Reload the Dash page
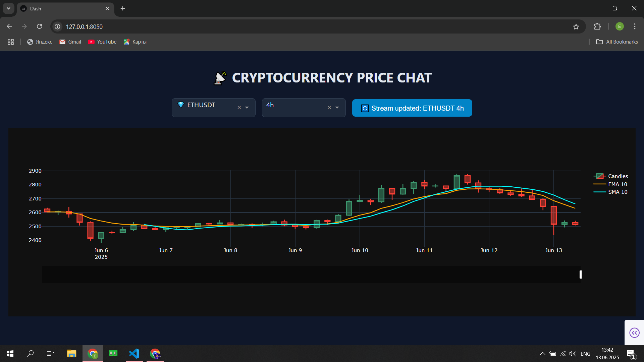Image resolution: width=644 pixels, height=362 pixels. pyautogui.click(x=39, y=26)
